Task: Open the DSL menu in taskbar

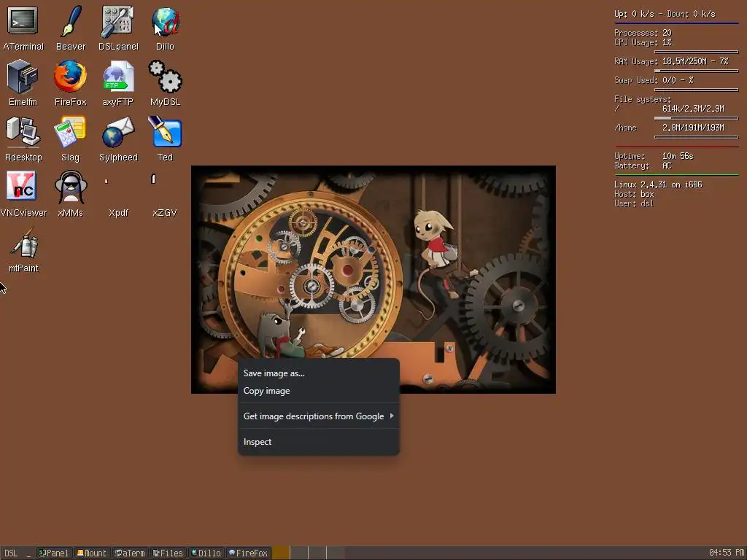Action: pyautogui.click(x=11, y=553)
